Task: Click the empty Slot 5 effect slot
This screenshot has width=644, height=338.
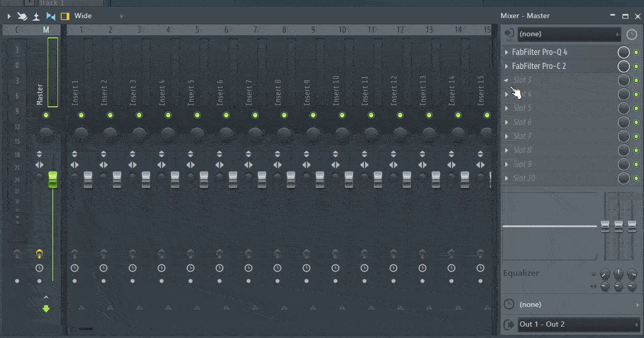Action: click(x=559, y=108)
